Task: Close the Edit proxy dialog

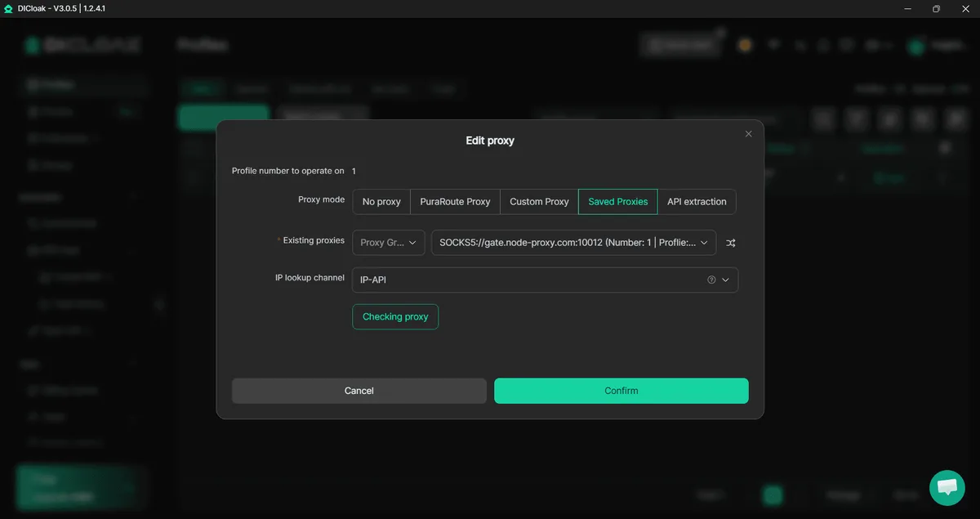Action: click(748, 134)
